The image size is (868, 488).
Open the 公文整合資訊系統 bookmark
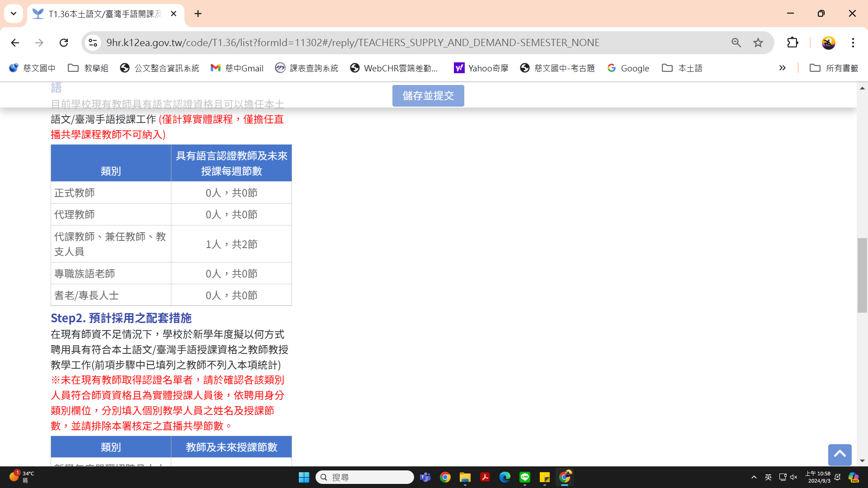pyautogui.click(x=160, y=68)
